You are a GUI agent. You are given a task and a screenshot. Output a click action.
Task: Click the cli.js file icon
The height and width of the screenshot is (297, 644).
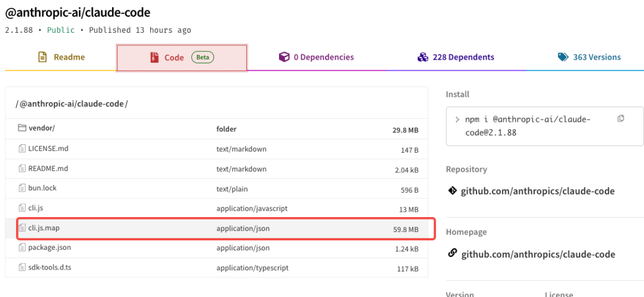tap(22, 208)
